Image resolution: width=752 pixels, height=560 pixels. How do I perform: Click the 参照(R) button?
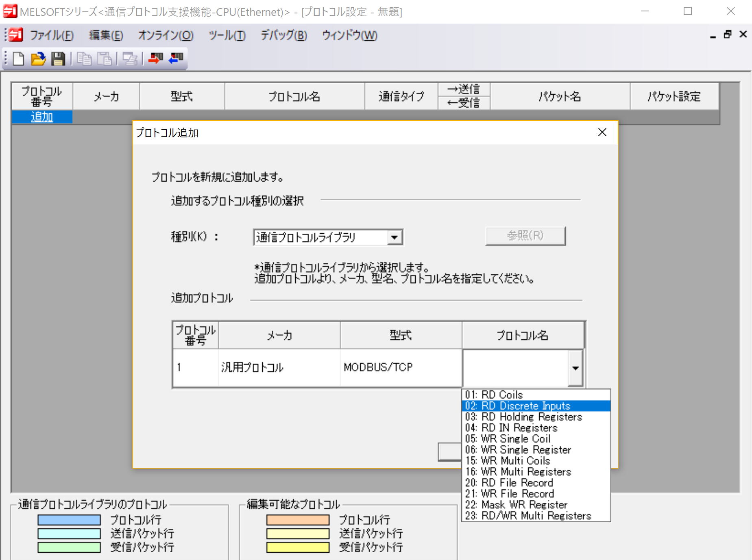click(525, 236)
